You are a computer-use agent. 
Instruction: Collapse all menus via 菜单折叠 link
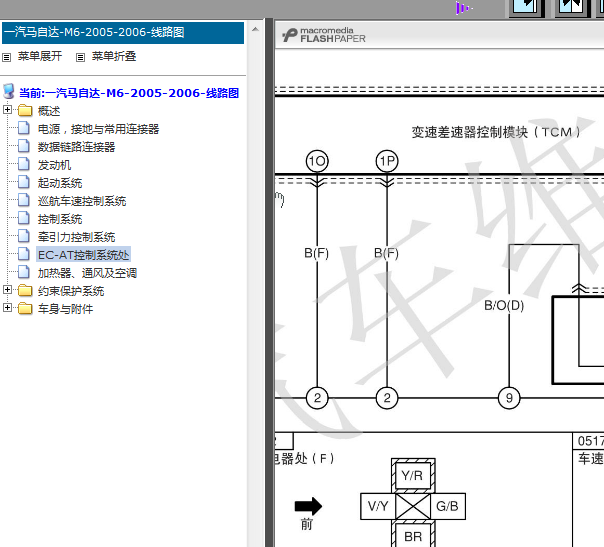tap(114, 56)
